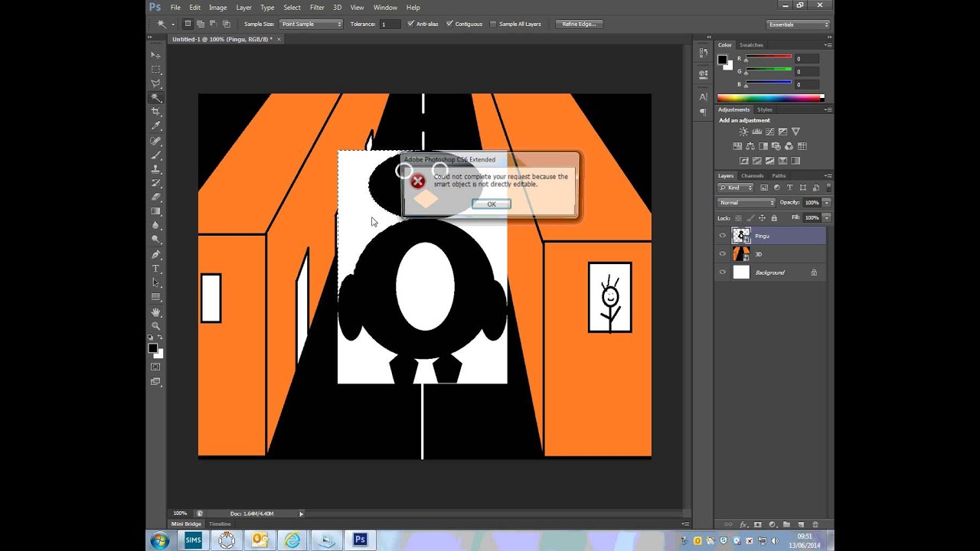Select the Background layer thumbnail
This screenshot has height=551, width=980.
click(x=741, y=272)
